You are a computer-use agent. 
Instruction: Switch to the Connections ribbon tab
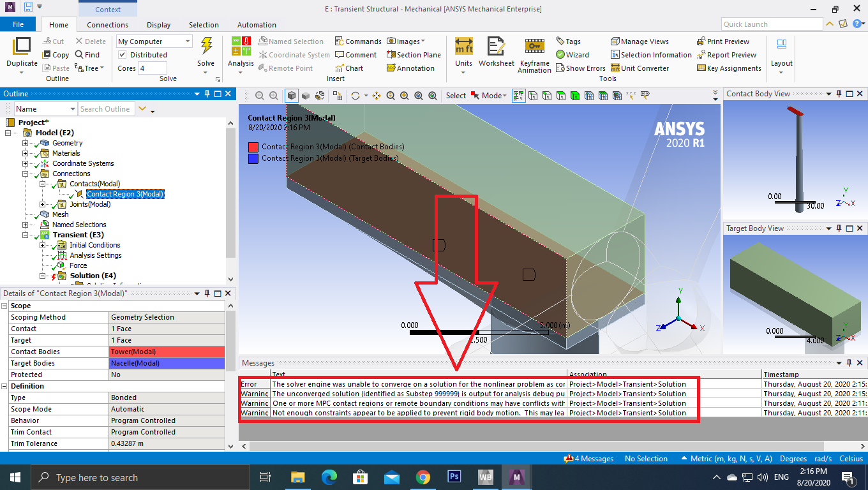pos(107,25)
